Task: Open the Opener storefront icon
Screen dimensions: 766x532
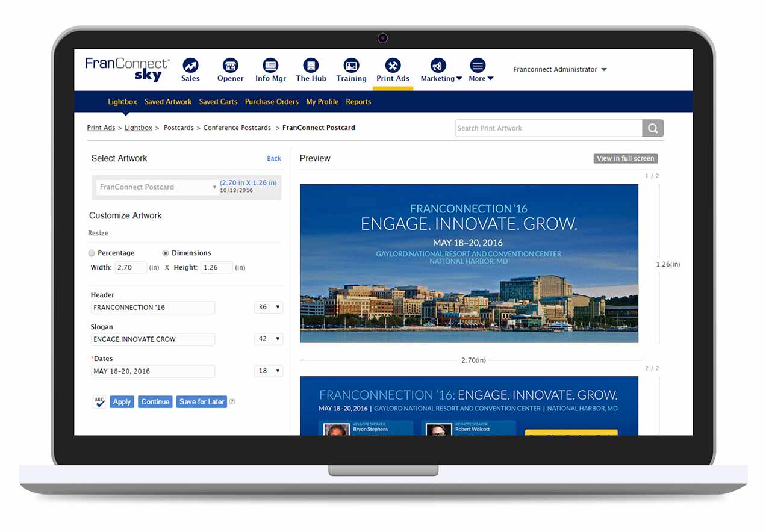Action: 230,65
